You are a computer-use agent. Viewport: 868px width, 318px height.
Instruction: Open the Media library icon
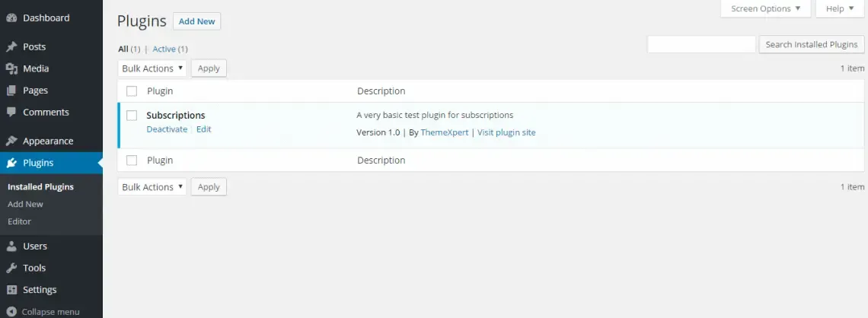tap(11, 68)
